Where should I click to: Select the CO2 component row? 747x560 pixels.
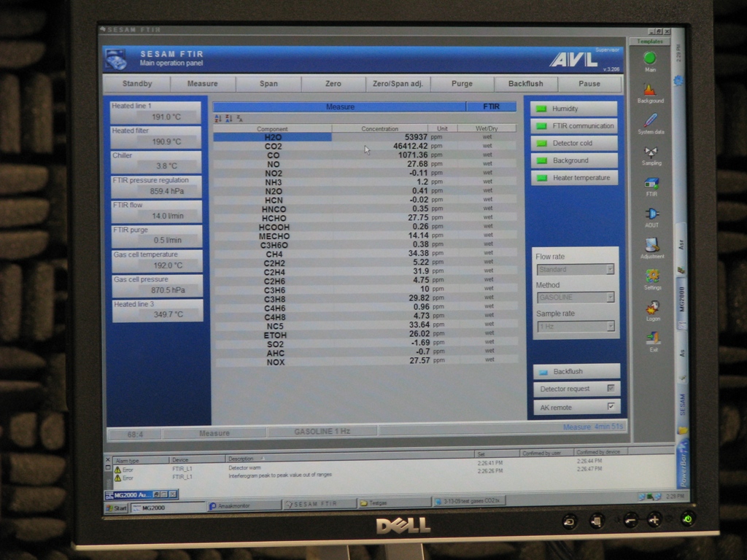click(x=365, y=146)
